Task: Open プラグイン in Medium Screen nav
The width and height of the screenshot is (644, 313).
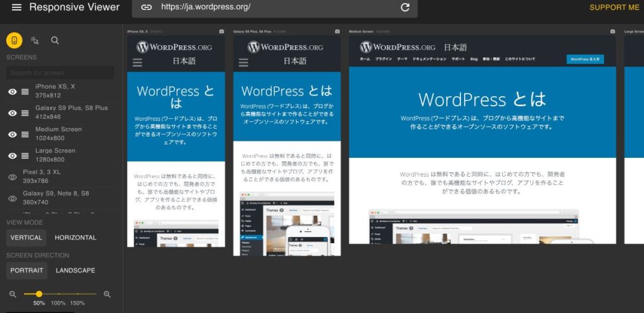Action: tap(384, 59)
